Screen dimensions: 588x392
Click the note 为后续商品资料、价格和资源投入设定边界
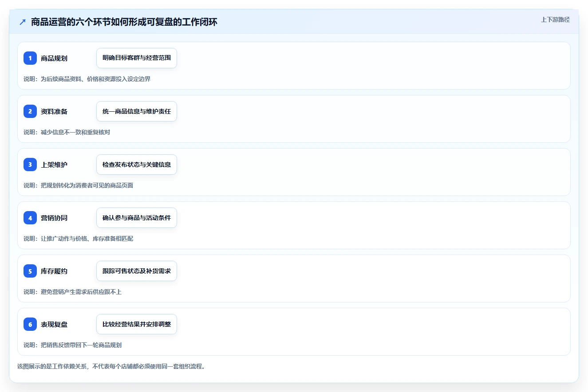click(95, 79)
